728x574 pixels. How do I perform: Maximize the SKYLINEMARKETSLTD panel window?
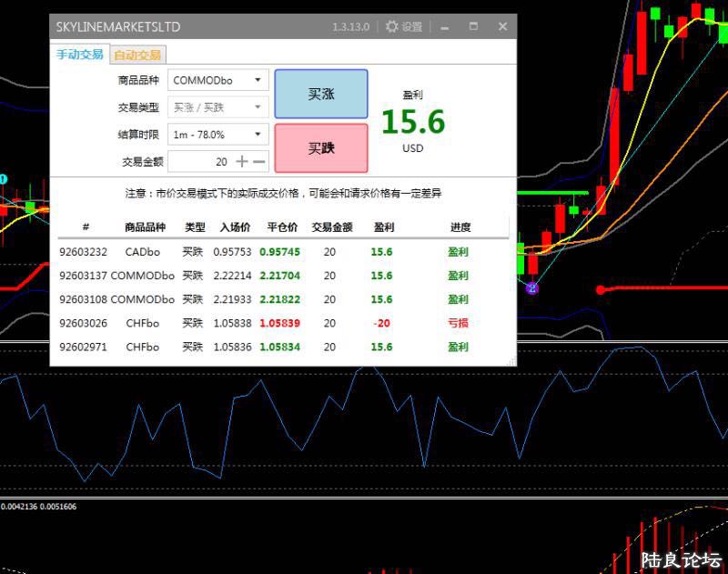click(473, 27)
